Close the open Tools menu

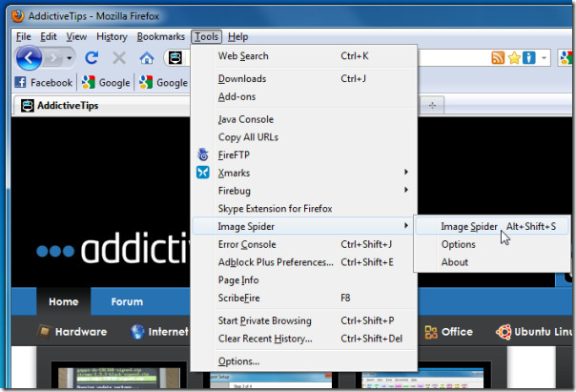click(x=206, y=37)
